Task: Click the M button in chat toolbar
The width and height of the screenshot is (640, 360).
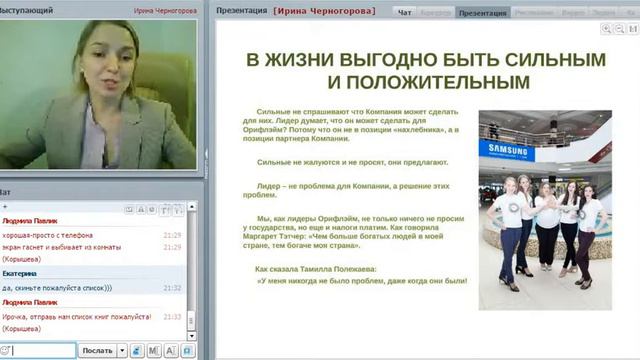Action: coord(154,351)
